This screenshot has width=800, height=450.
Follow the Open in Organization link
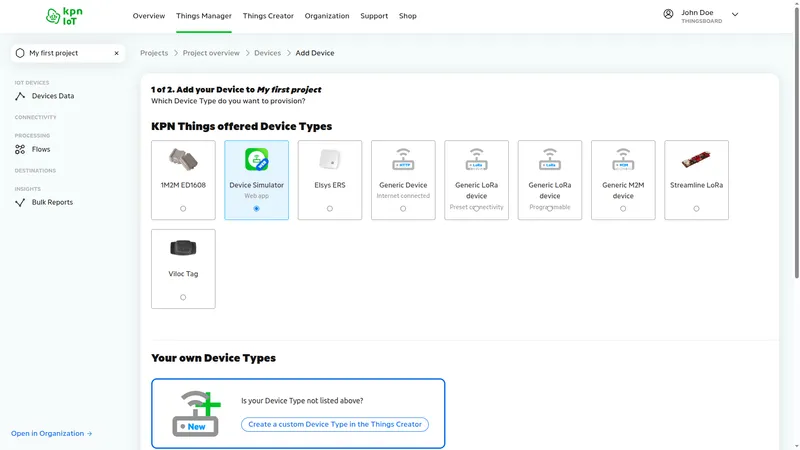pos(52,433)
